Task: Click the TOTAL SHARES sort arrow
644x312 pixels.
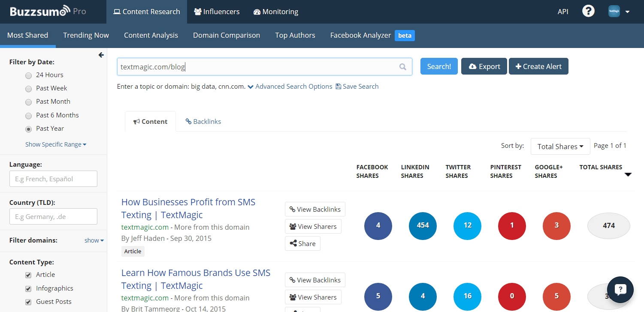Action: pos(628,174)
